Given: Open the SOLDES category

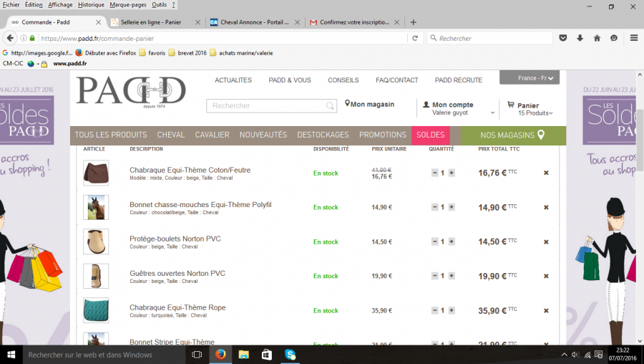Looking at the screenshot, I should pos(431,135).
